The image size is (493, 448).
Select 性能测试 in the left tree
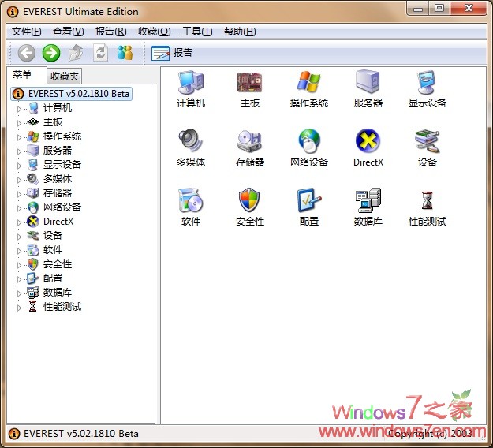[62, 307]
